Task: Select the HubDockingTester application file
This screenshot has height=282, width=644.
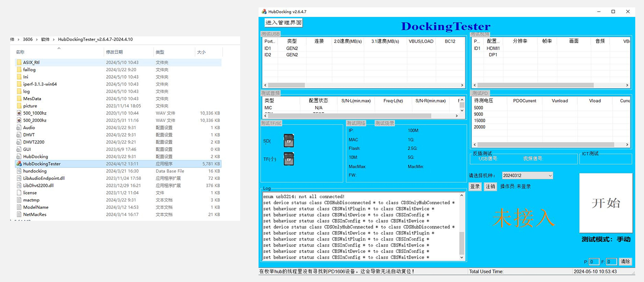Action: pos(42,164)
